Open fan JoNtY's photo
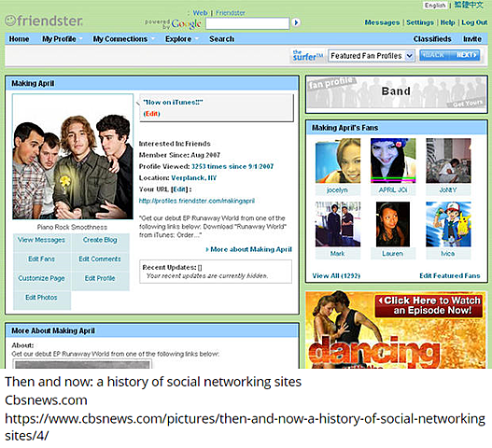492x448 pixels. [448, 161]
